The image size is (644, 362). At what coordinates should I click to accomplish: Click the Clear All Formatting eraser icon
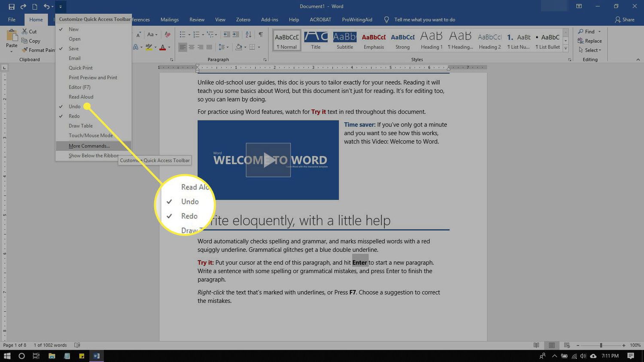(167, 35)
